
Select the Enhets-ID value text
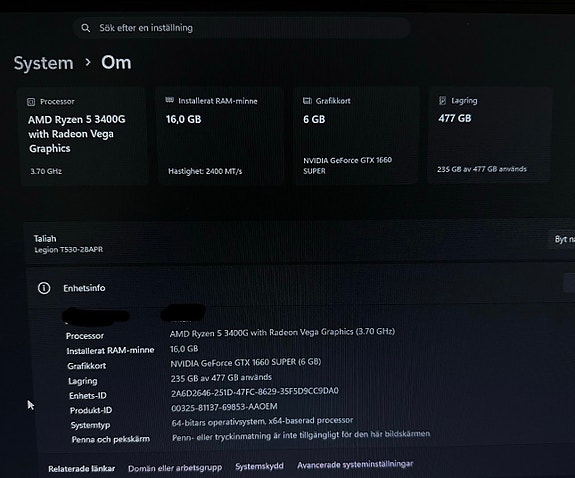click(x=254, y=392)
